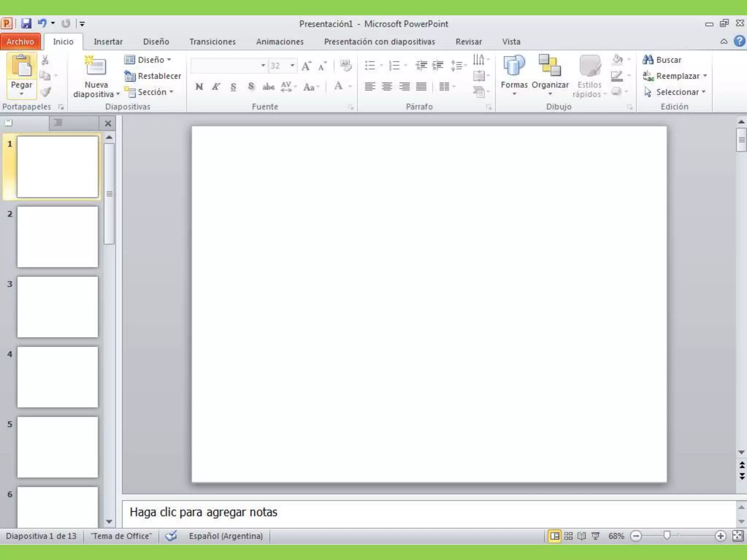The height and width of the screenshot is (560, 747).
Task: Click the Undo arrow icon
Action: click(x=42, y=24)
